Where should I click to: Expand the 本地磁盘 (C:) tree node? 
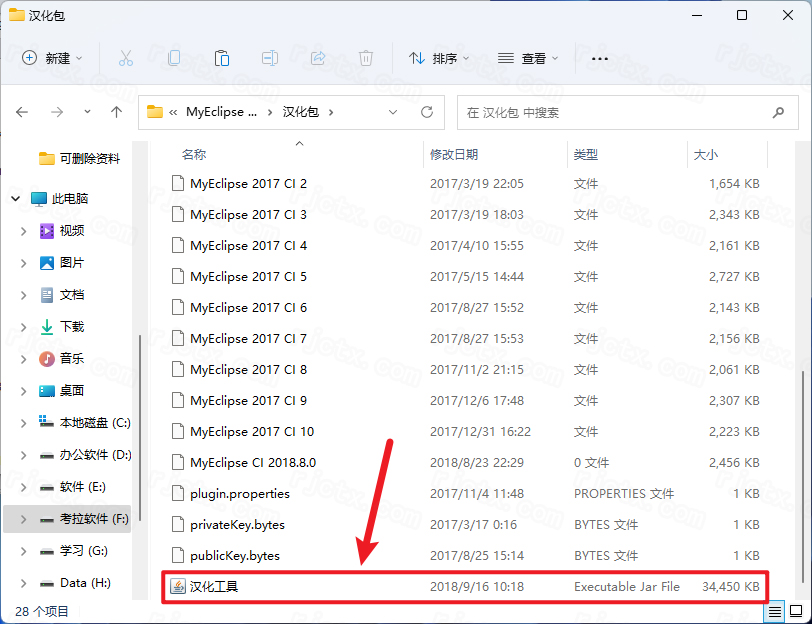(x=23, y=423)
